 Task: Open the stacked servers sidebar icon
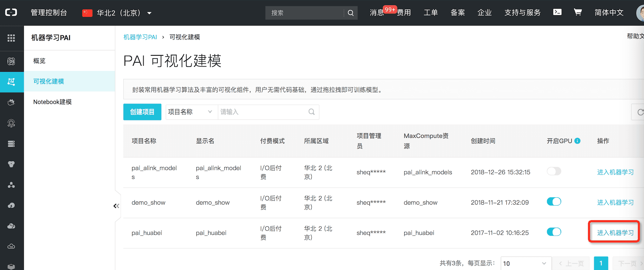[11, 144]
